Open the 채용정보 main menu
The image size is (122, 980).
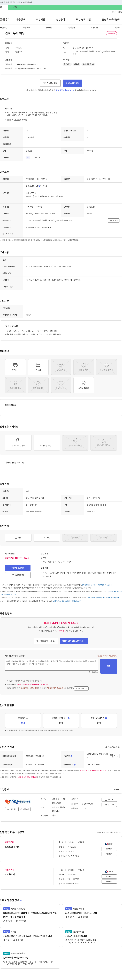point(21,19)
